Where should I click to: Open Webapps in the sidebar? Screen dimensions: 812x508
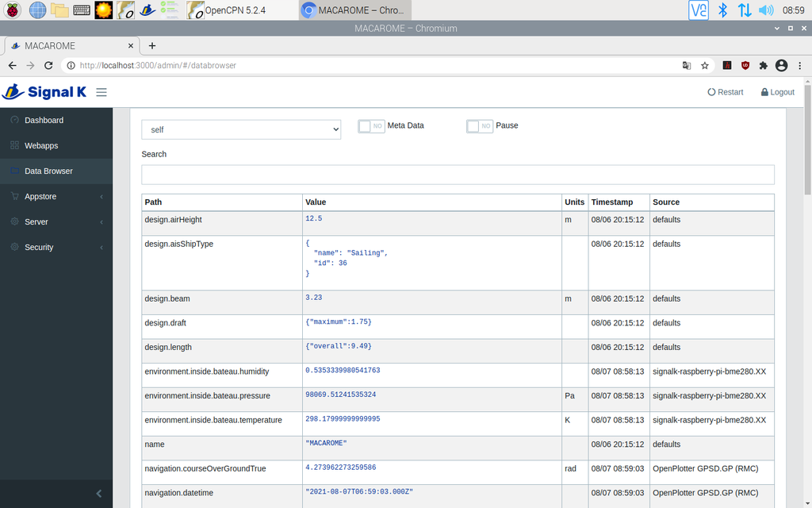click(x=56, y=146)
